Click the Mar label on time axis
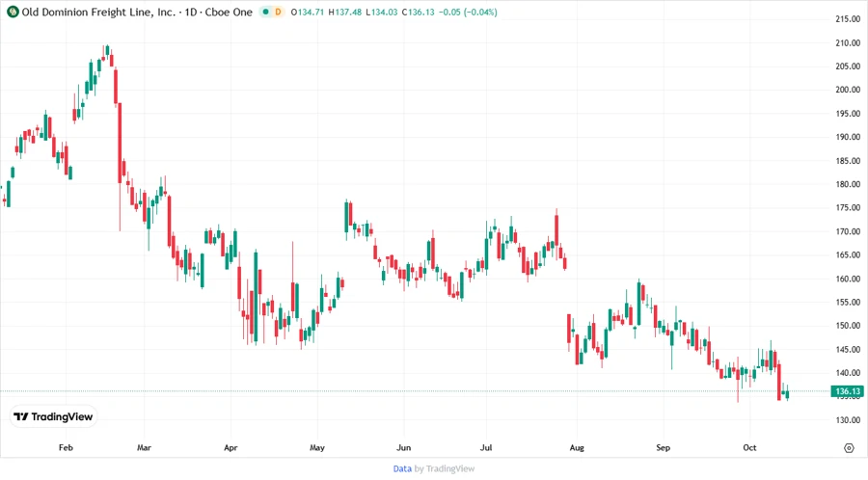Viewport: 868px width, 480px height. click(x=144, y=447)
